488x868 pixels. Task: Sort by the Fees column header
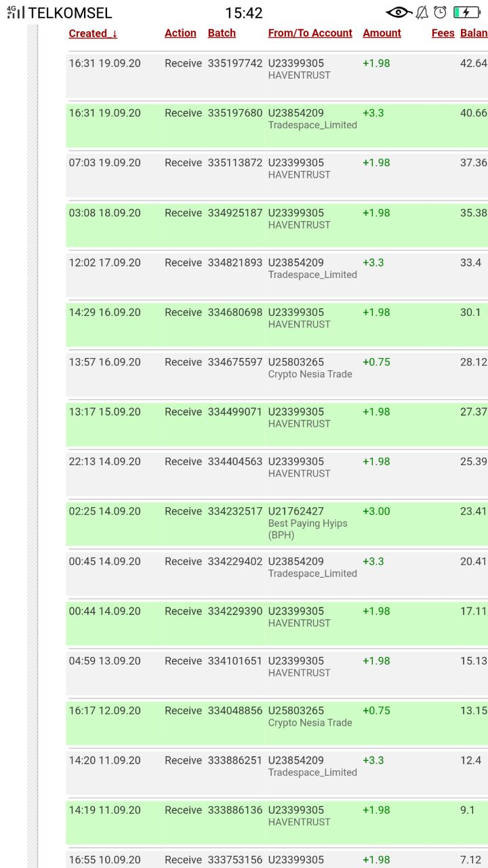(443, 33)
